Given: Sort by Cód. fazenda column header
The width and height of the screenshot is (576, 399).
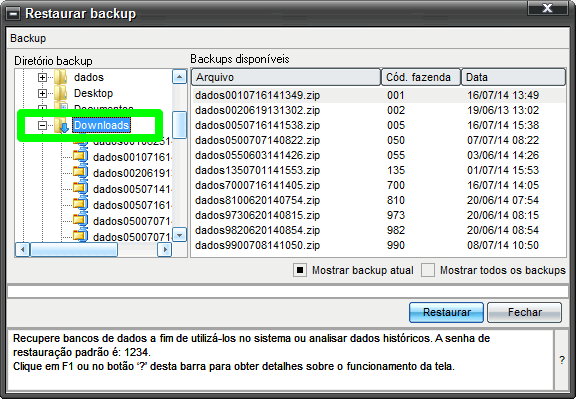Looking at the screenshot, I should point(421,77).
